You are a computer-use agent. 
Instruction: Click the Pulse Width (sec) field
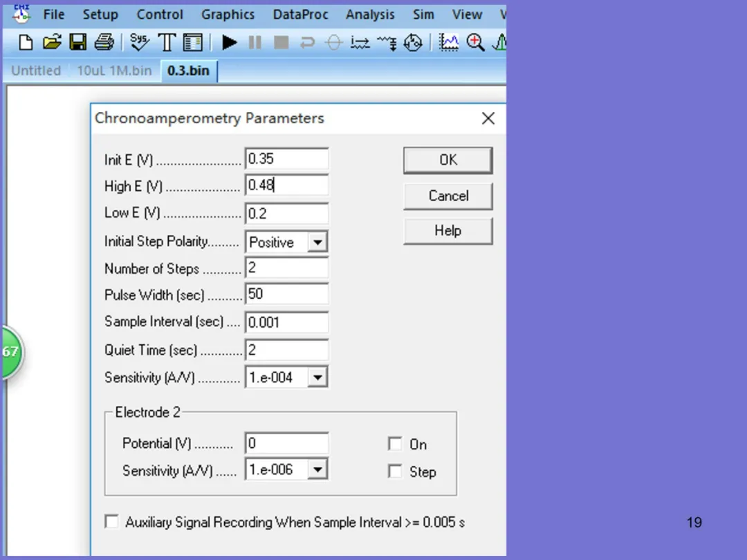[x=287, y=294]
